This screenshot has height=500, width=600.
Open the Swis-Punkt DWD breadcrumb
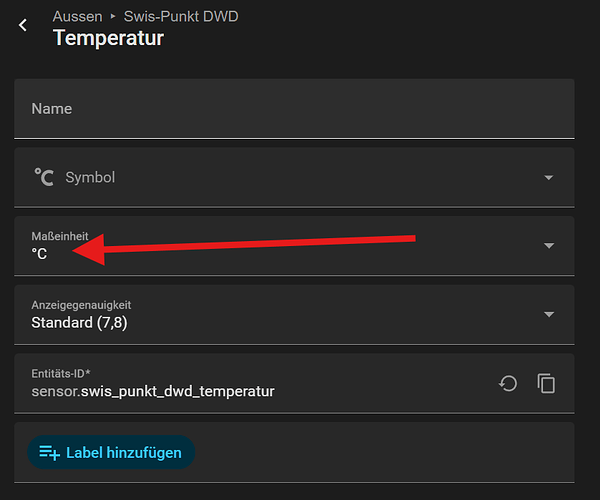(x=181, y=17)
